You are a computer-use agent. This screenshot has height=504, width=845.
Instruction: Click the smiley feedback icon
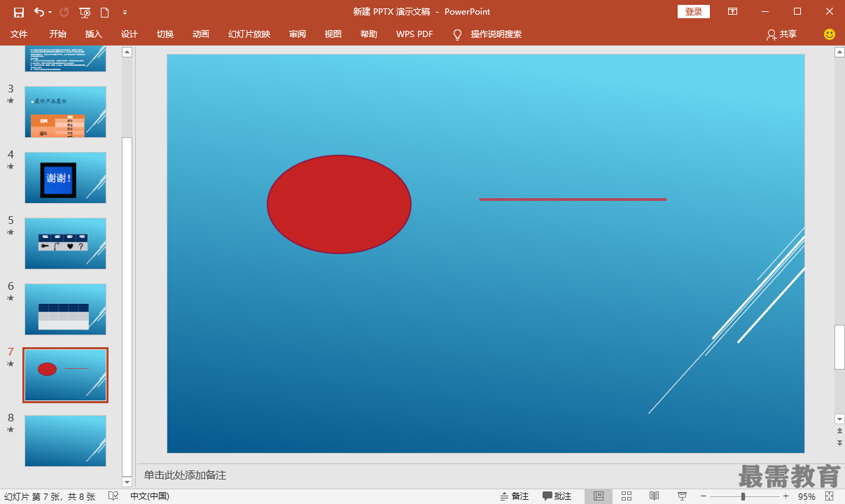830,34
